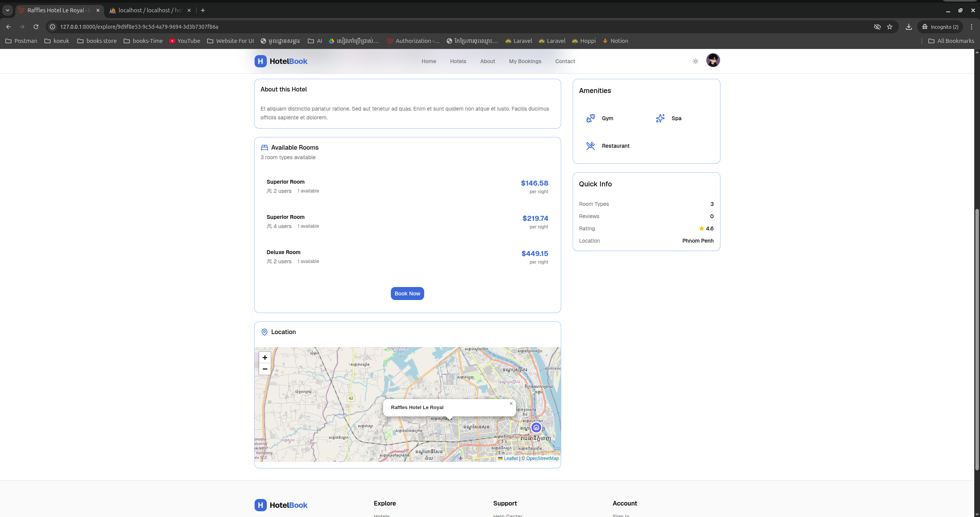
Task: Click the 4 users occupancy label
Action: [x=279, y=226]
